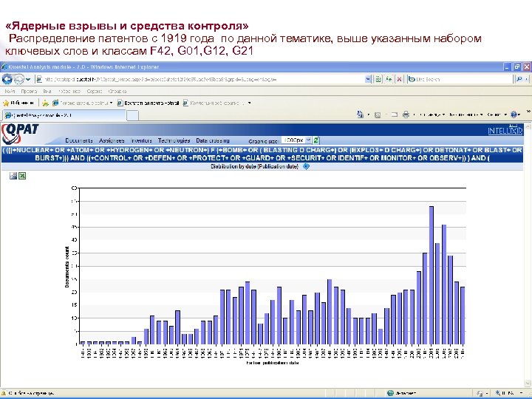This screenshot has width=532, height=399.
Task: Open the suggested sites favorites link
Action: [x=82, y=103]
